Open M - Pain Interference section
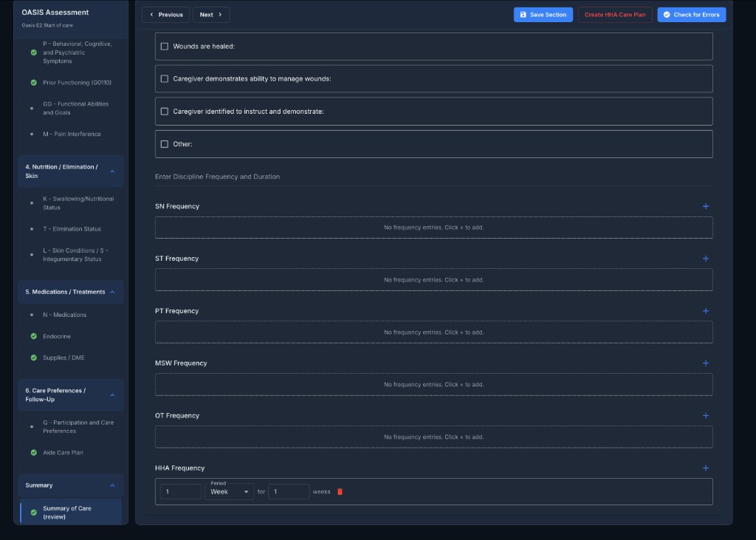This screenshot has height=540, width=756. click(x=72, y=134)
